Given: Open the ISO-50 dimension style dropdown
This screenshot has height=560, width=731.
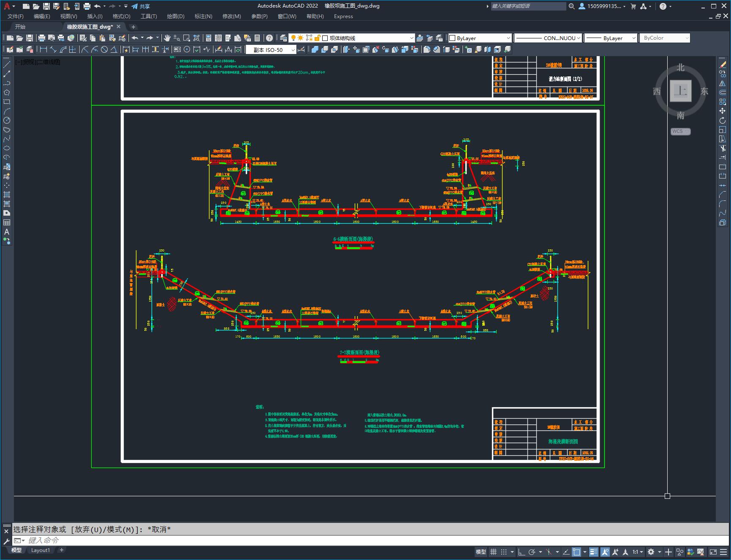Looking at the screenshot, I should tap(293, 50).
